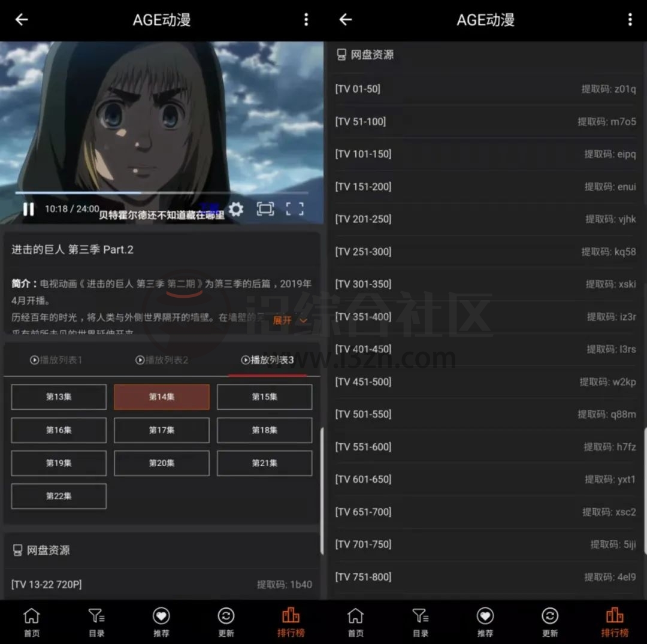Tap the 网盘资源 header icon on right screen
Viewport: 647px width, 644px height.
(341, 55)
